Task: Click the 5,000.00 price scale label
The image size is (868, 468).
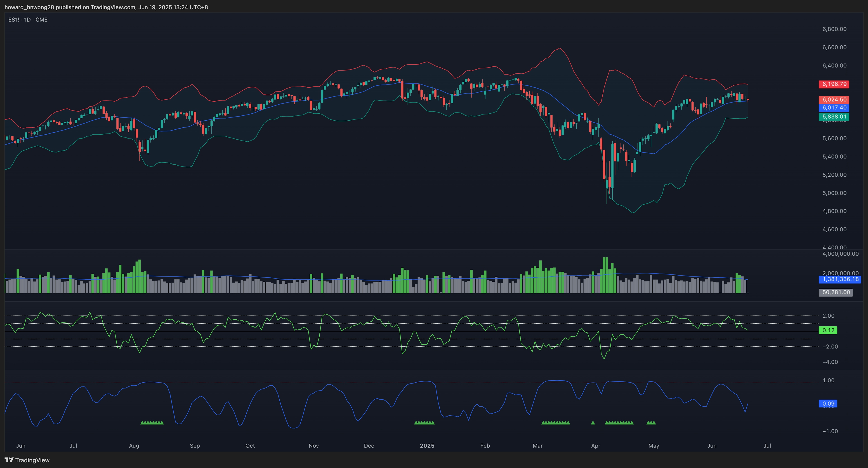Action: [834, 193]
